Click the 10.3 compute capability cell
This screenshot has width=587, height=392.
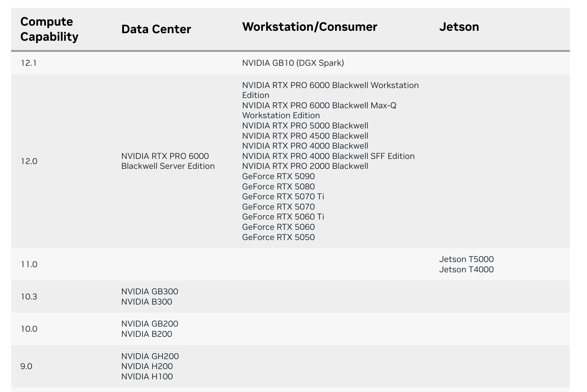coord(29,297)
